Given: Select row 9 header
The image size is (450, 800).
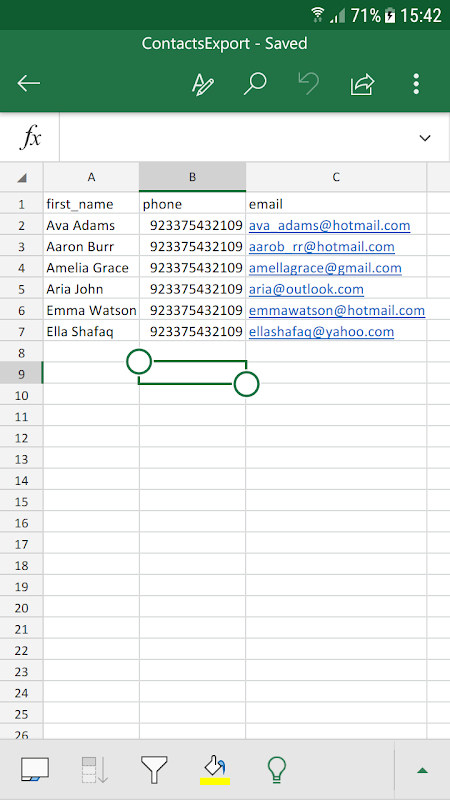Looking at the screenshot, I should tap(21, 374).
